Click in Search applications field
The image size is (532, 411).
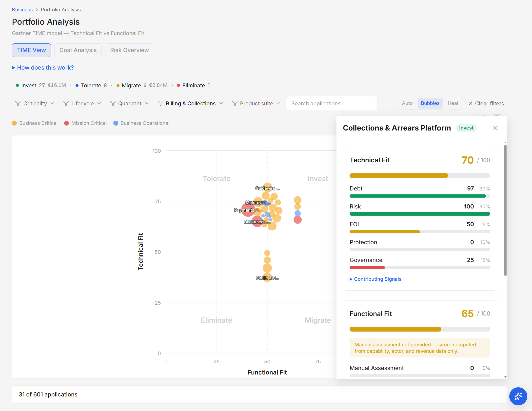tap(332, 103)
